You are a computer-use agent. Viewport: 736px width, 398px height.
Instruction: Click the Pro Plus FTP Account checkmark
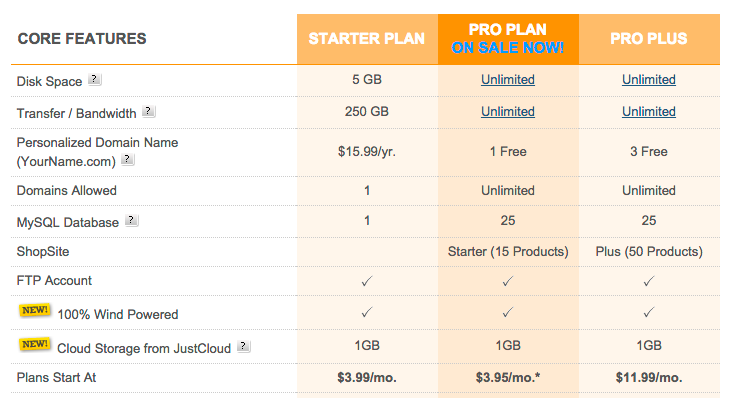pos(649,281)
